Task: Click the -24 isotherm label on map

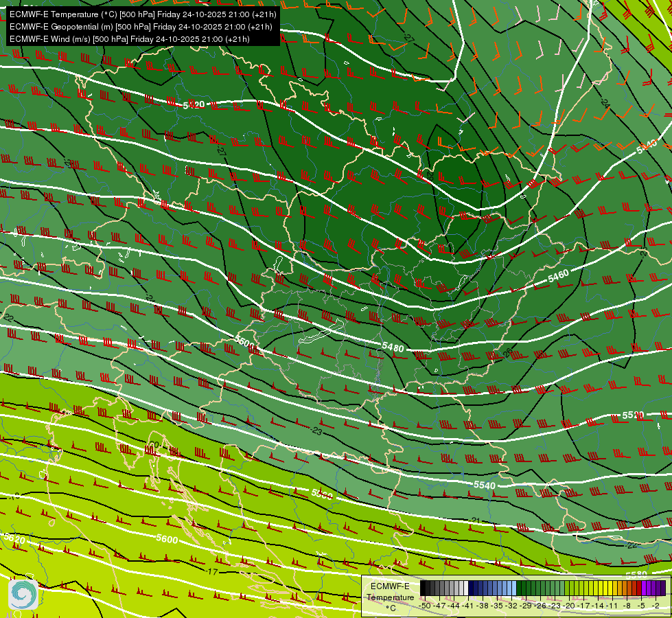Action: (x=605, y=103)
